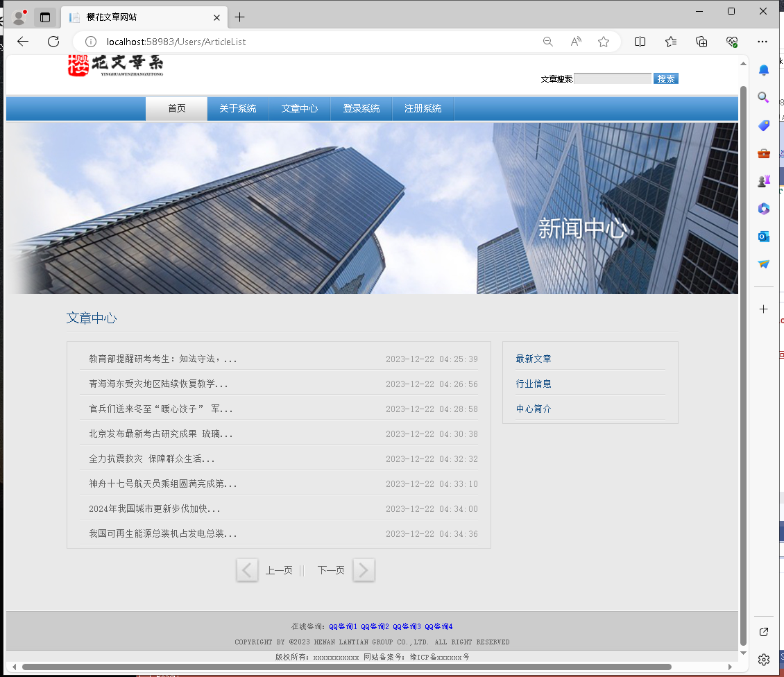This screenshot has width=784, height=677.
Task: Open the Settings and more menu
Action: [762, 42]
